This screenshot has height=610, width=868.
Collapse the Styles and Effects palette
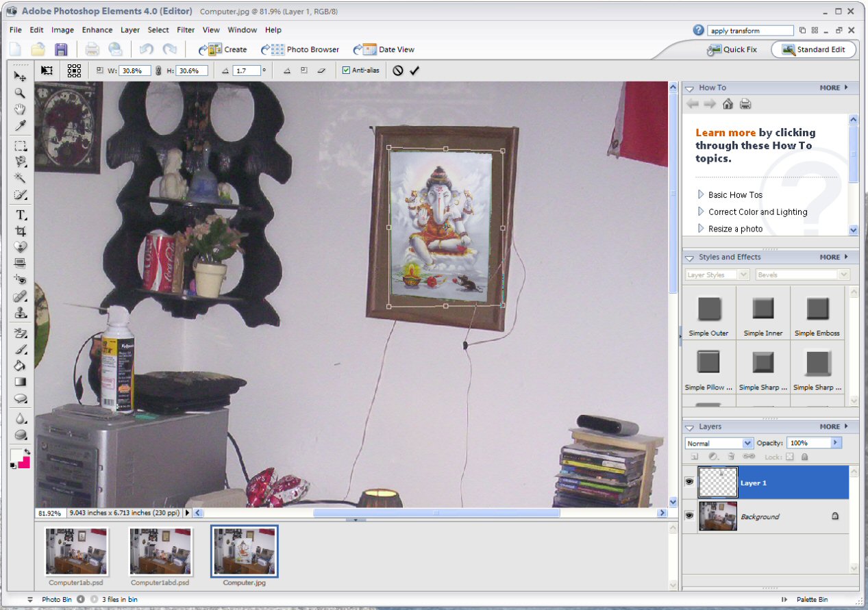690,257
